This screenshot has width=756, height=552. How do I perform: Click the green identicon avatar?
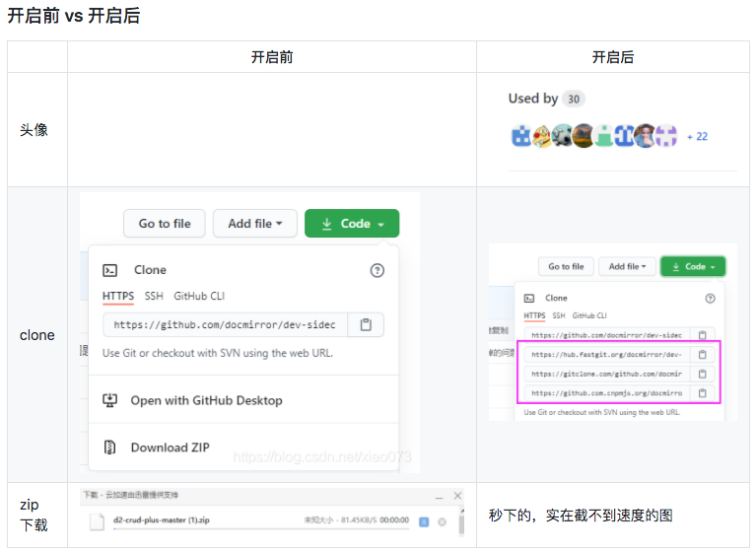[x=603, y=136]
